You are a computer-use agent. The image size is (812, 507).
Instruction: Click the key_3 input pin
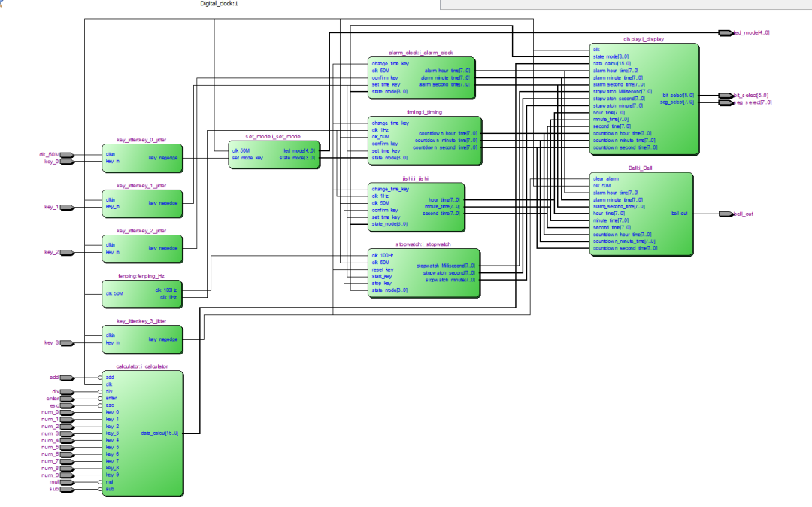click(x=67, y=342)
